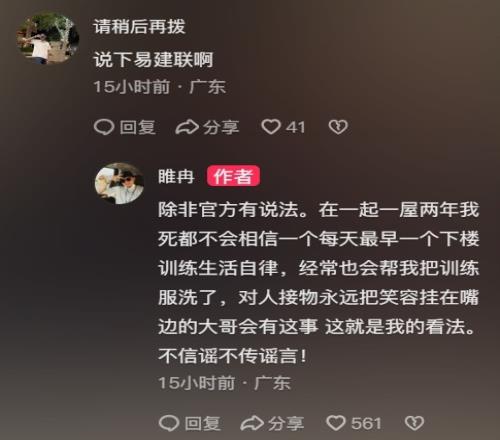Click the reply bubble icon under author's reply

click(x=169, y=423)
